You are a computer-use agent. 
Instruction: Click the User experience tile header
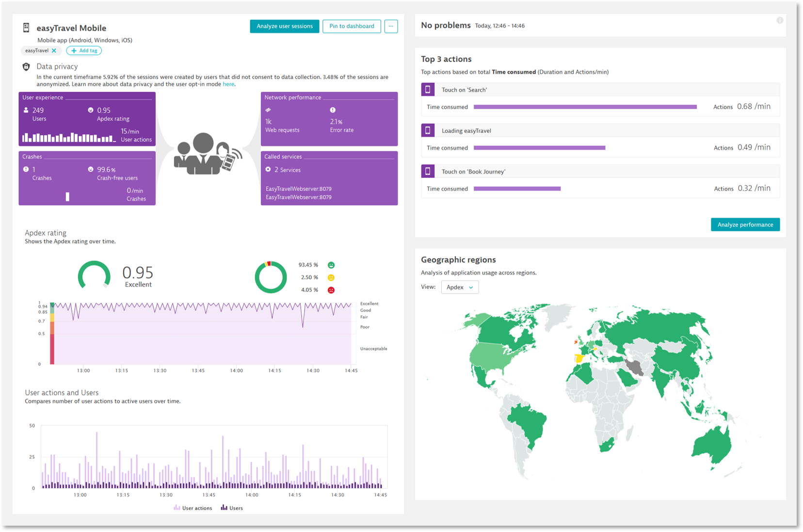pos(43,97)
